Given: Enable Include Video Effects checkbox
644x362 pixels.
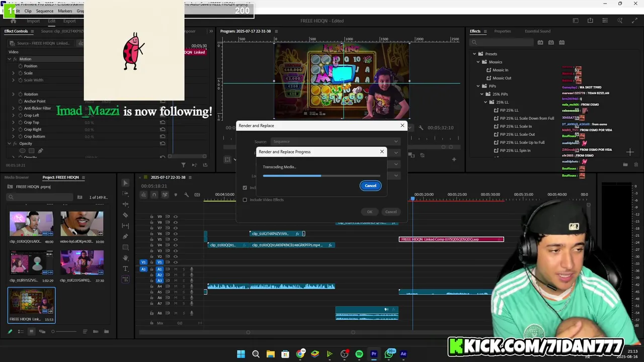Looking at the screenshot, I should 245,200.
